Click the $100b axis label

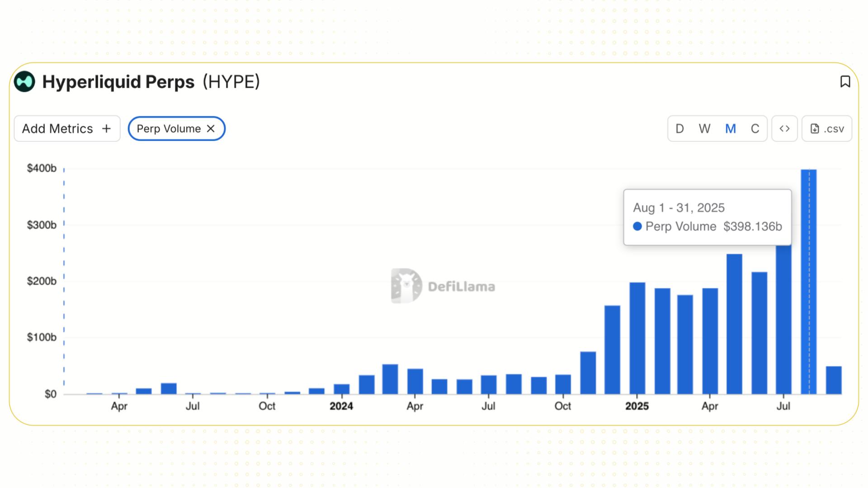(x=42, y=337)
